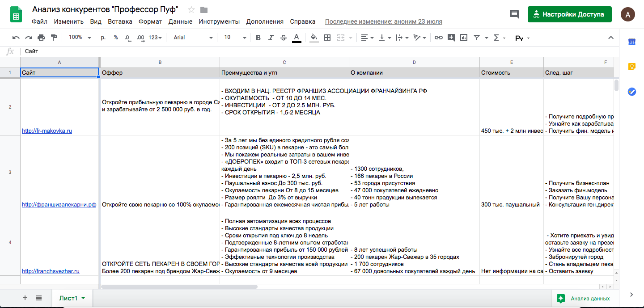Open vertical align dropdown
The image size is (644, 308).
(385, 38)
